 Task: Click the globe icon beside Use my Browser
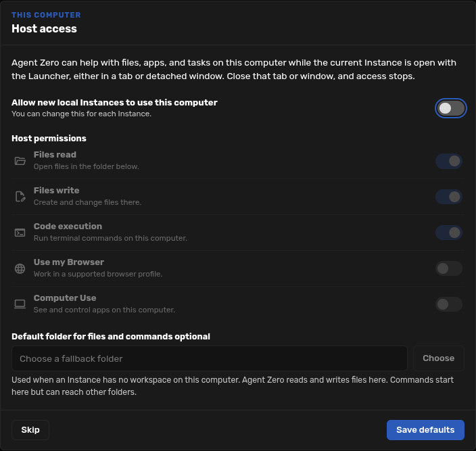(20, 268)
